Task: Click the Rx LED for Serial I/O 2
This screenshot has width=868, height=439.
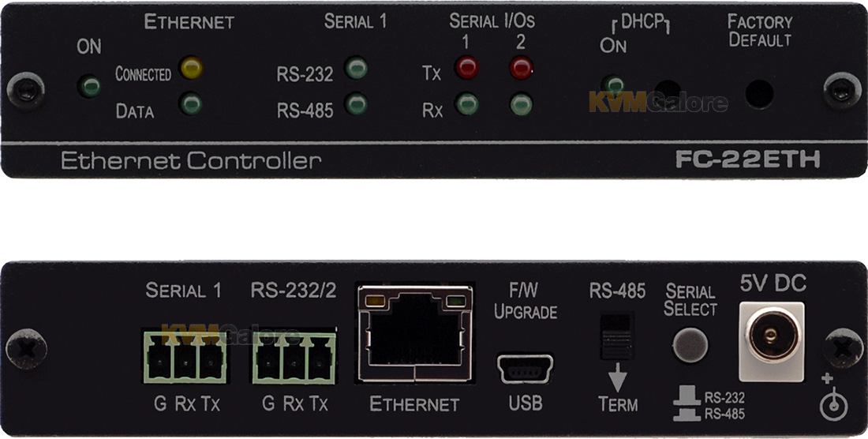Action: 522,104
